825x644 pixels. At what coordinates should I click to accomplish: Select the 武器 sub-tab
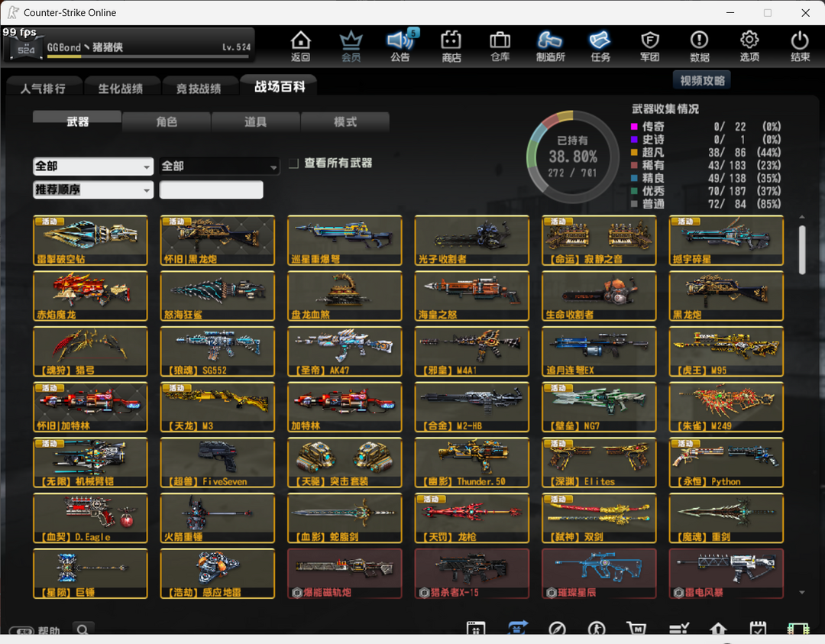pyautogui.click(x=77, y=121)
